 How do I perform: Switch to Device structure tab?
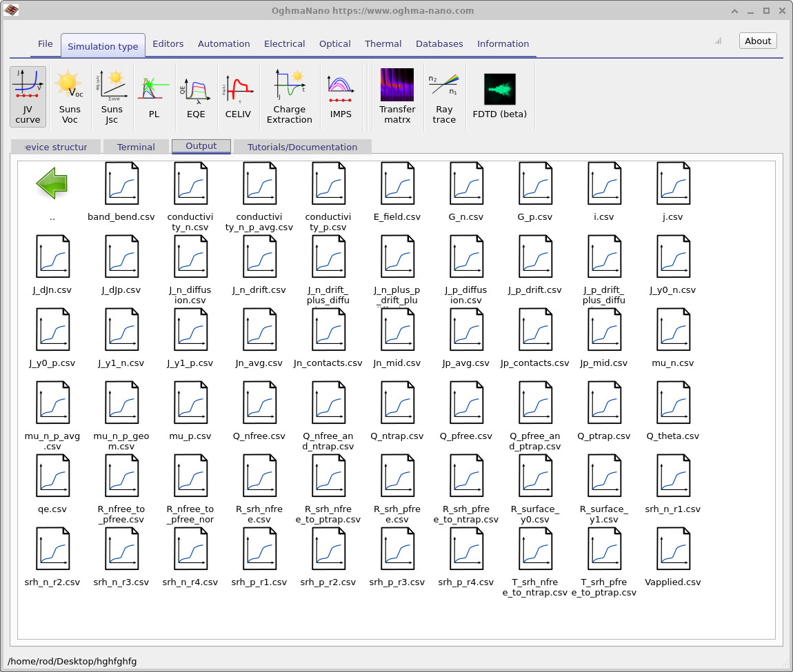point(56,147)
